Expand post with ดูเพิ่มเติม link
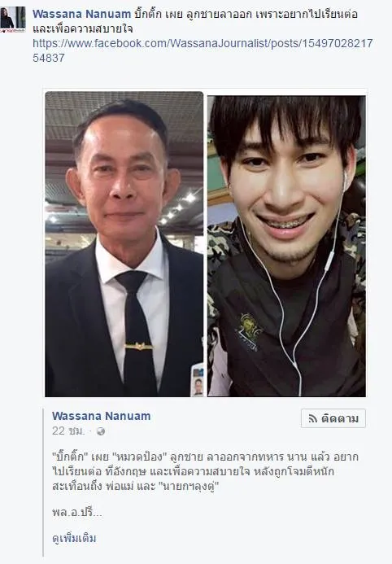The width and height of the screenshot is (392, 564). pos(74,539)
